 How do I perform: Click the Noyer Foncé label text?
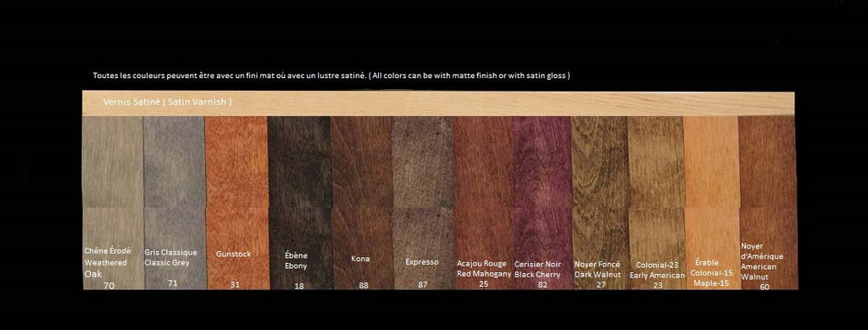[598, 264]
